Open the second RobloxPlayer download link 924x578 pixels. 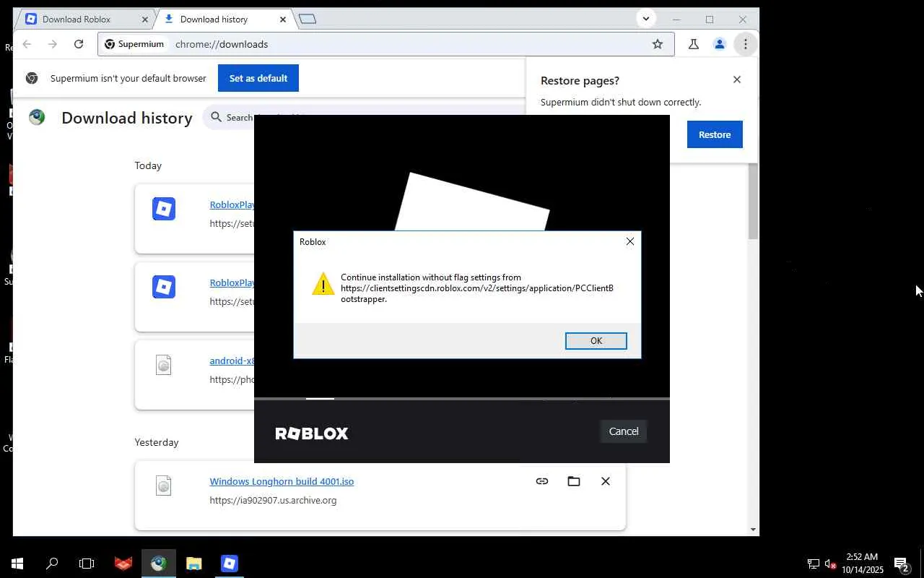(232, 282)
